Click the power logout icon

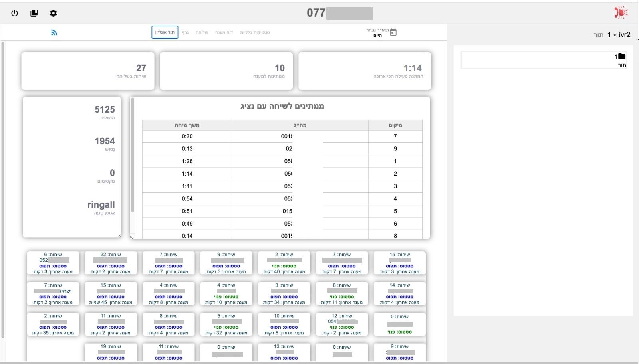(x=15, y=13)
